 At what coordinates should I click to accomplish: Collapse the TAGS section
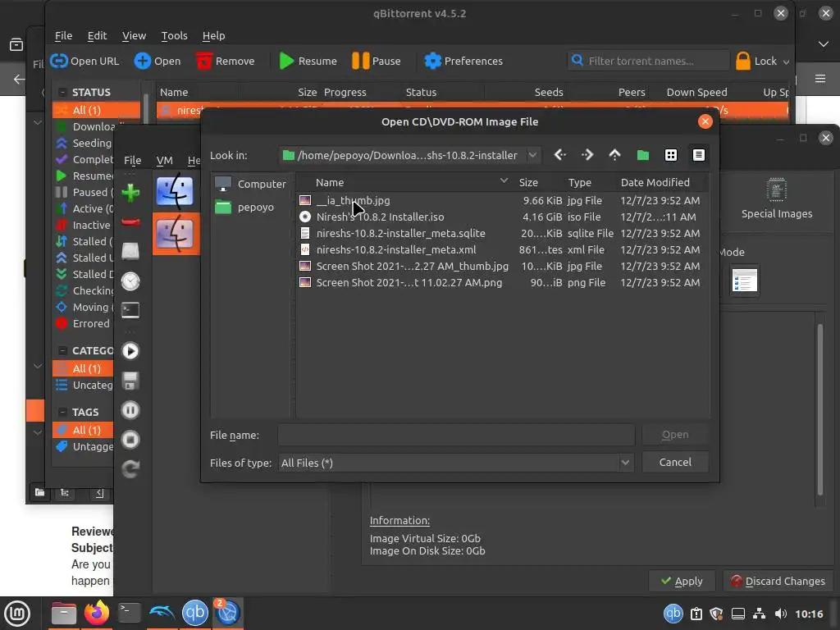point(62,412)
